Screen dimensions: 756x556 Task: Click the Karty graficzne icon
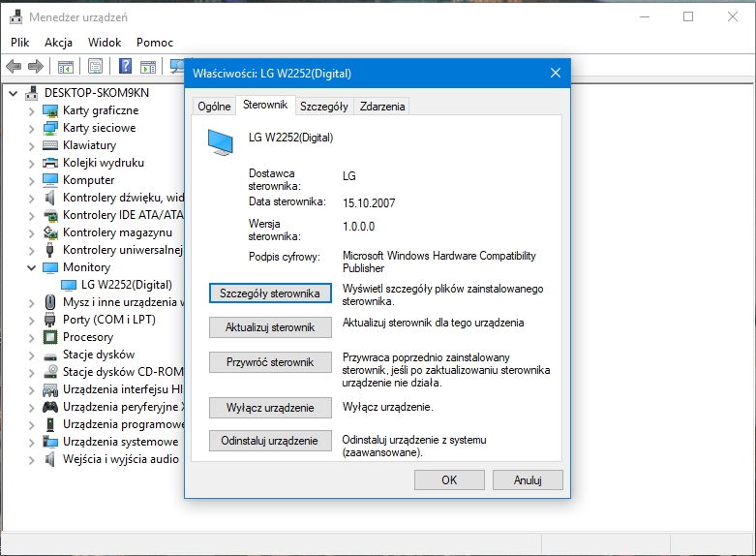click(x=50, y=110)
